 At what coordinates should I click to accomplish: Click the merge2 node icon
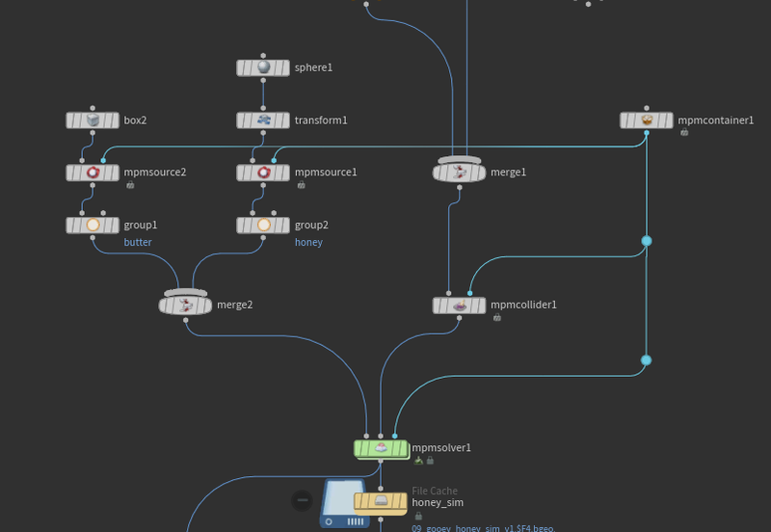[185, 305]
